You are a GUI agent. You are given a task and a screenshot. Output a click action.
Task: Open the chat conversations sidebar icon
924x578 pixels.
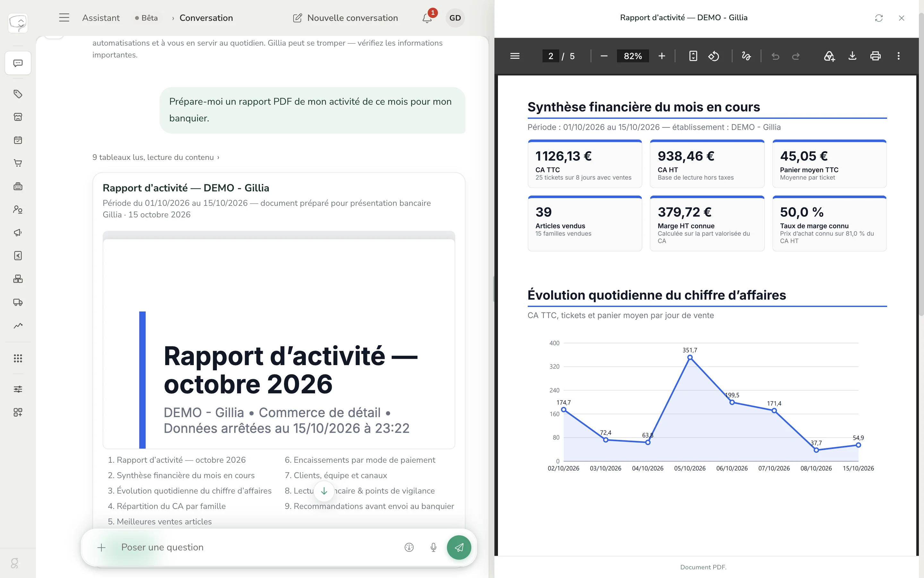[x=18, y=63]
